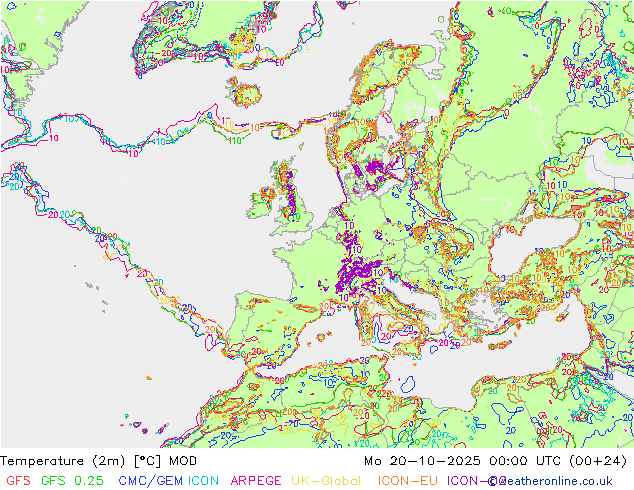Viewport: 634px width, 490px height.
Task: Click the Temperature (2m) [°C] MOD title
Action: coord(99,461)
